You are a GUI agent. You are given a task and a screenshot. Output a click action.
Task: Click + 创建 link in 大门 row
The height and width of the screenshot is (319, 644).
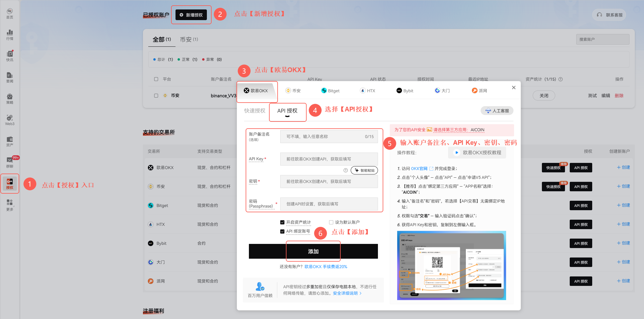click(623, 262)
